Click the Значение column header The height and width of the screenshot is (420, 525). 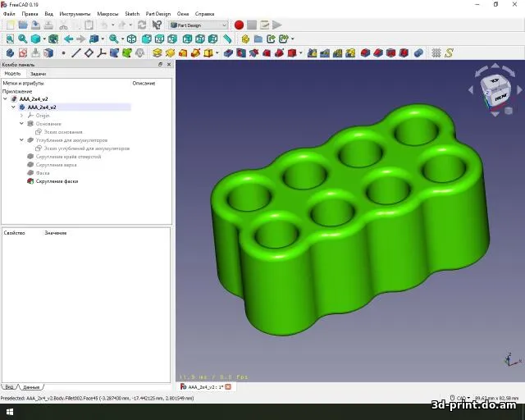(56, 233)
